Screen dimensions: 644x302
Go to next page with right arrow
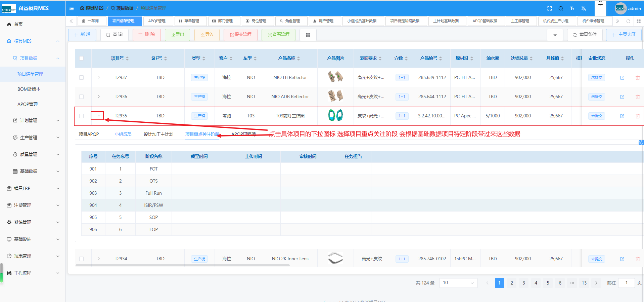(x=596, y=283)
